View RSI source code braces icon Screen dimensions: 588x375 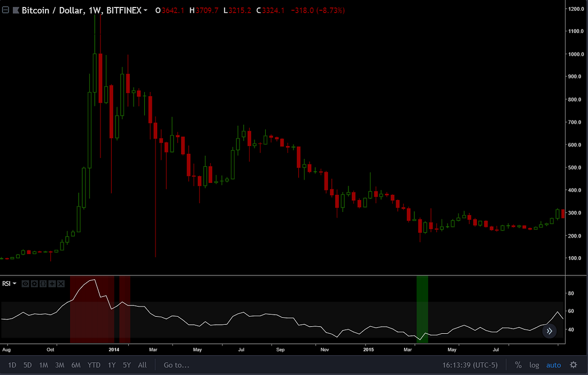click(x=43, y=284)
